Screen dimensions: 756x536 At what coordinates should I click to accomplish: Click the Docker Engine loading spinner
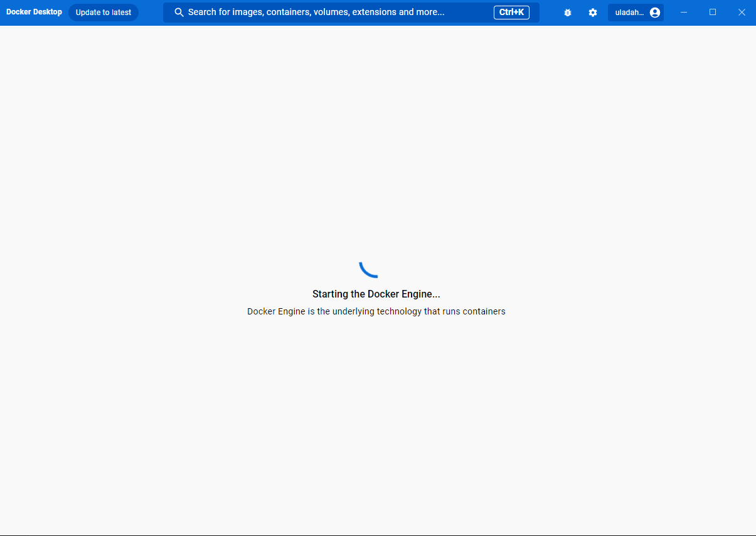click(369, 269)
